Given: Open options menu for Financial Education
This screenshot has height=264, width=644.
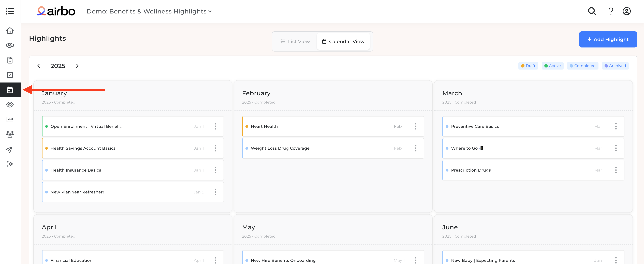Looking at the screenshot, I should [215, 260].
